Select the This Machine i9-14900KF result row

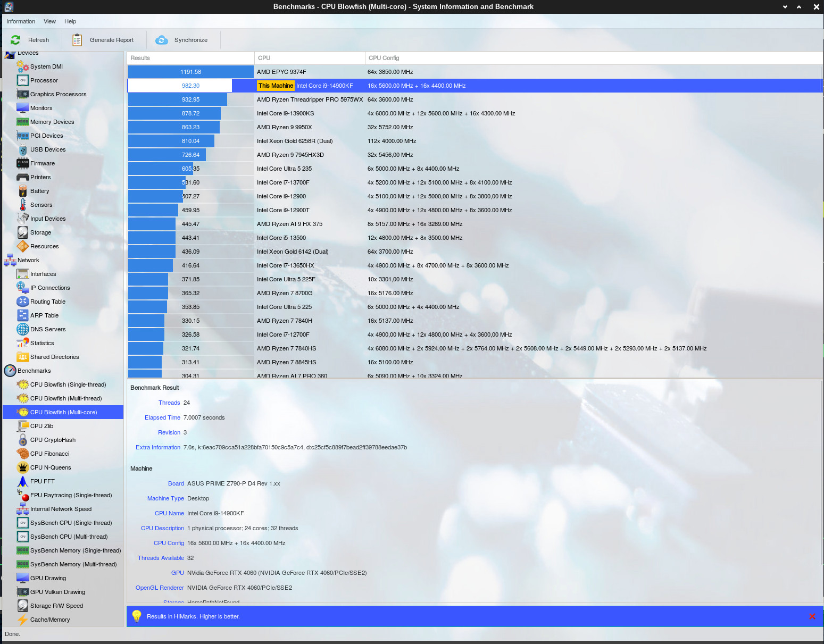point(475,86)
